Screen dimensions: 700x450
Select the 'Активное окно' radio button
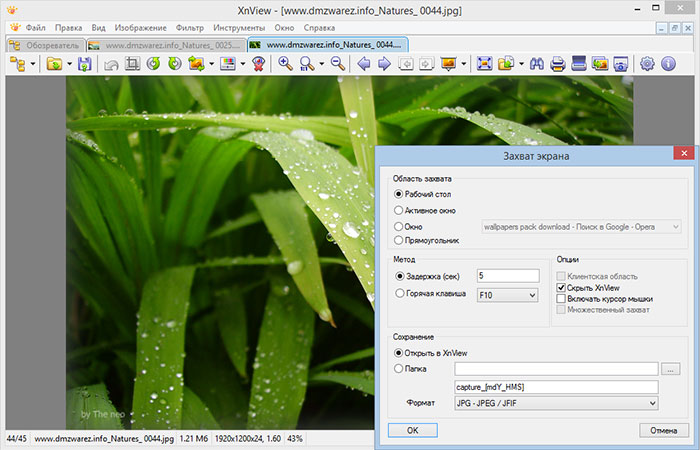(398, 210)
